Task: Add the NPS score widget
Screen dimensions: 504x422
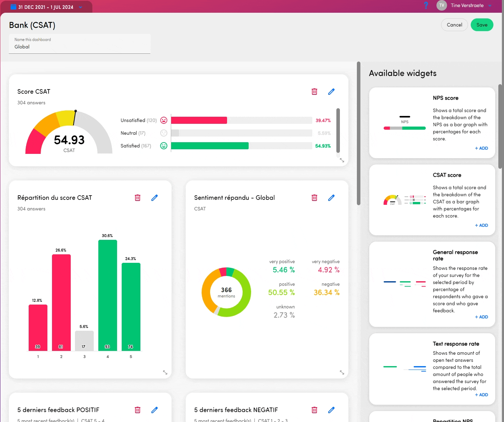Action: point(481,148)
